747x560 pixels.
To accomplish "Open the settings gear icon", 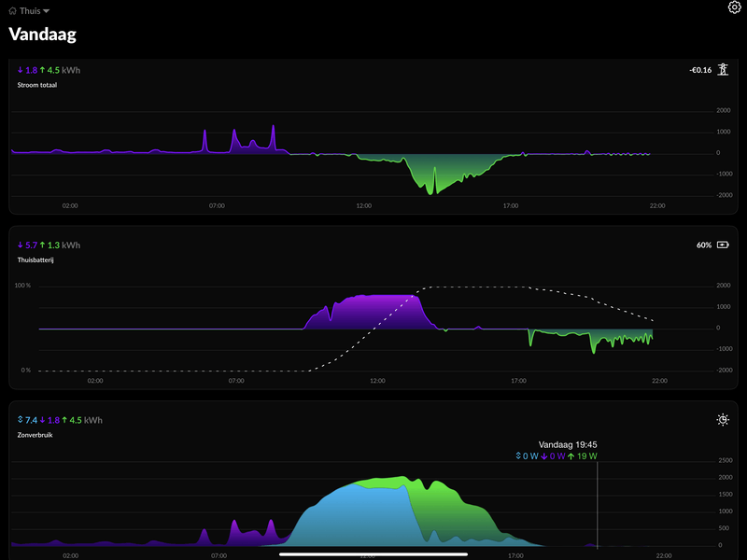I will pos(734,7).
